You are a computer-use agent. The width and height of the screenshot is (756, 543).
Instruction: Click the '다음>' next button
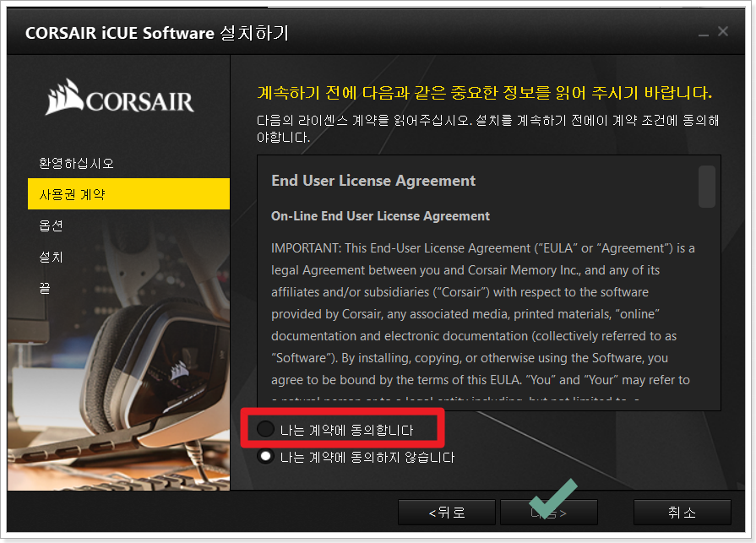(x=549, y=512)
